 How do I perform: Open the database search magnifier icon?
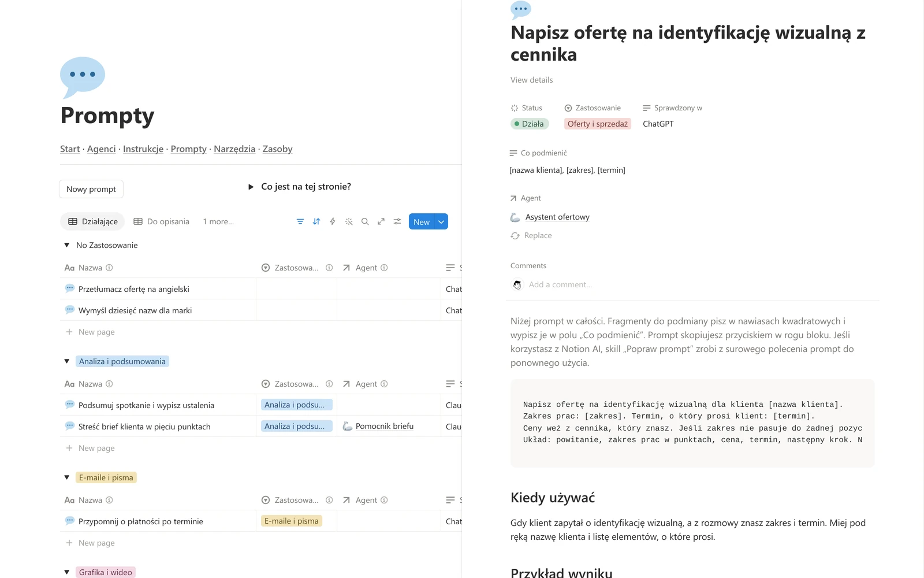tap(365, 221)
